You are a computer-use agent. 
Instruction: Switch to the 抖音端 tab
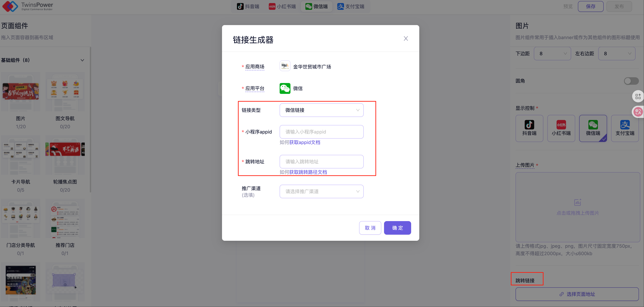(248, 6)
